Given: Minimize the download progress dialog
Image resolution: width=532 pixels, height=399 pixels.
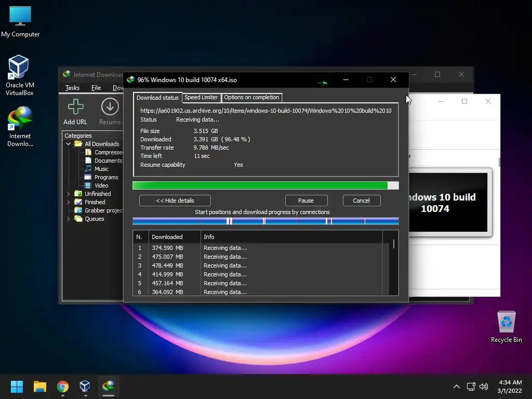Looking at the screenshot, I should (x=346, y=79).
